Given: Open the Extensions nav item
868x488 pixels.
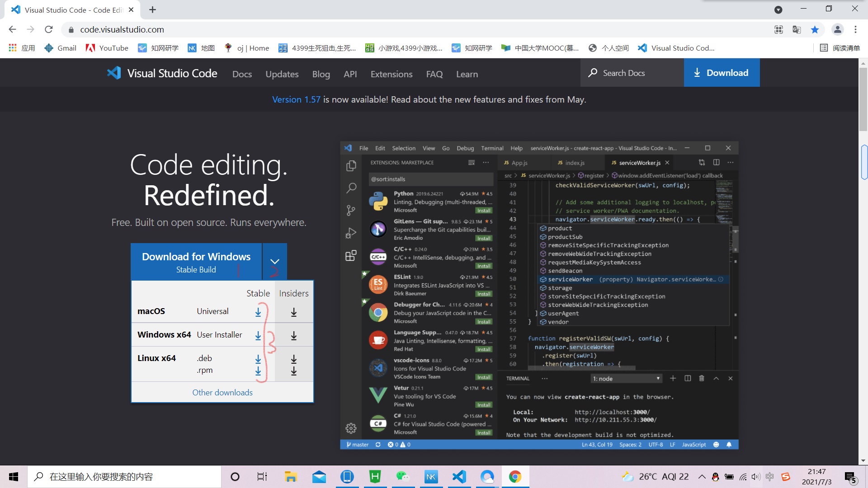Looking at the screenshot, I should [x=391, y=74].
